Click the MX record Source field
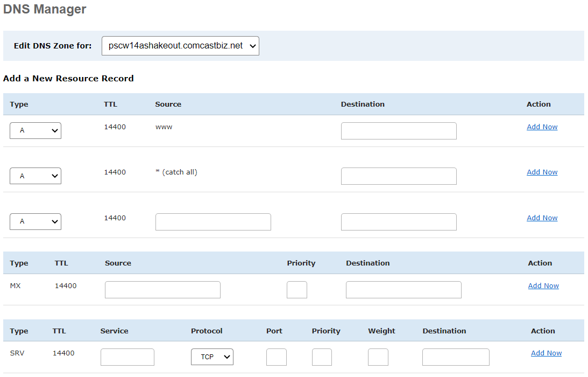 [162, 289]
